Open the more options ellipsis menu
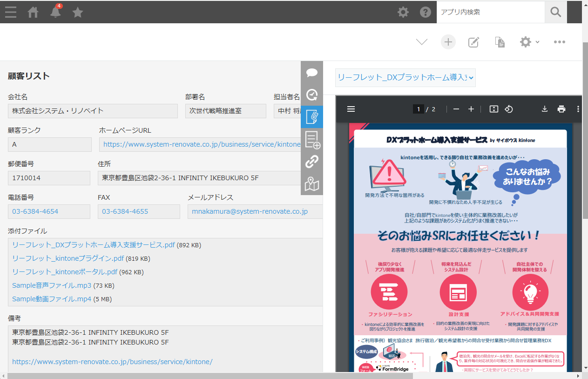 point(560,42)
